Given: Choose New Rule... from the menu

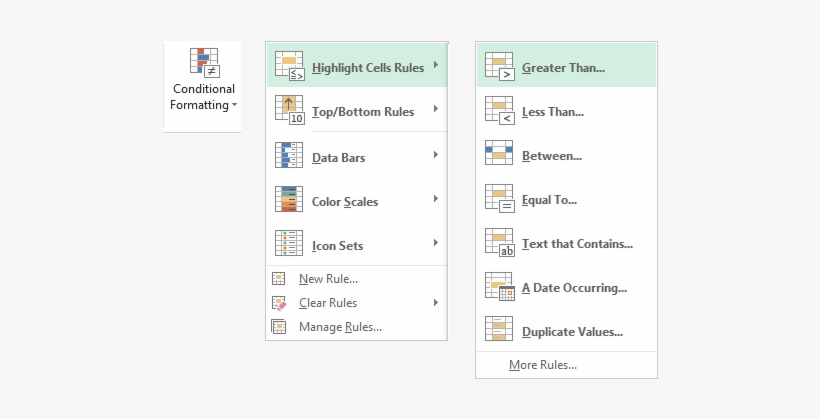Looking at the screenshot, I should point(357,279).
